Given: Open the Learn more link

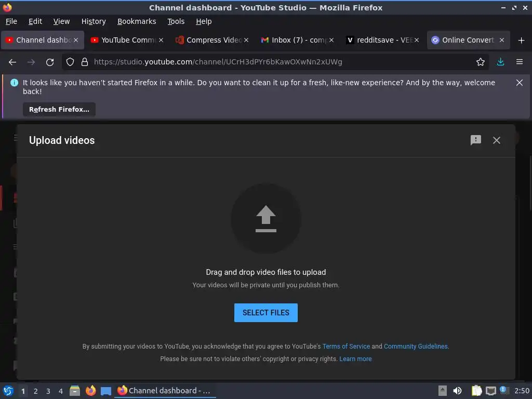Looking at the screenshot, I should pyautogui.click(x=355, y=358).
